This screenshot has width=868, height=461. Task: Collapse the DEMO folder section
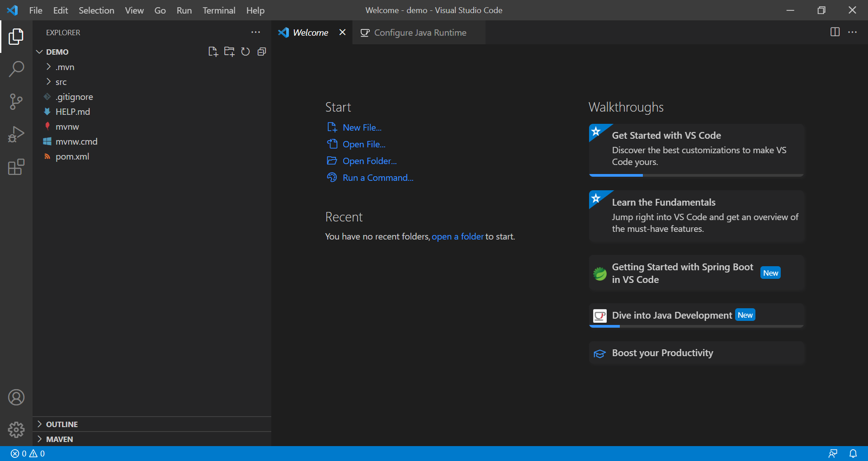pyautogui.click(x=39, y=52)
